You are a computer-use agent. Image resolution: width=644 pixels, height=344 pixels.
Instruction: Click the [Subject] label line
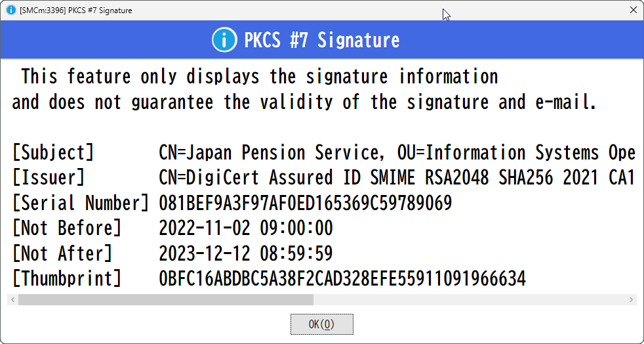click(x=324, y=153)
